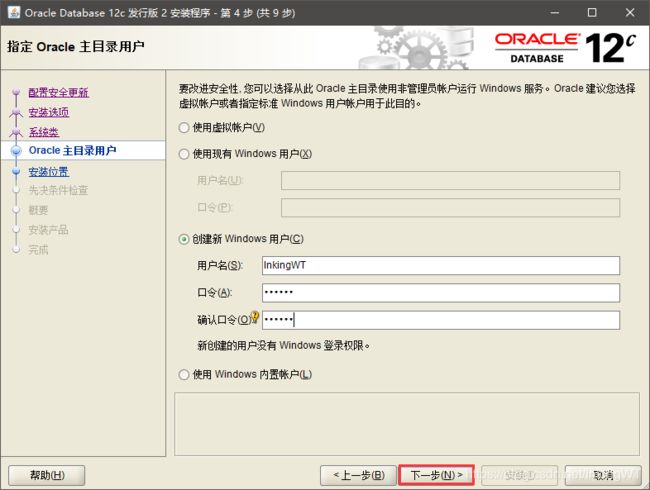Click the 下一步(N) next button

[x=436, y=475]
